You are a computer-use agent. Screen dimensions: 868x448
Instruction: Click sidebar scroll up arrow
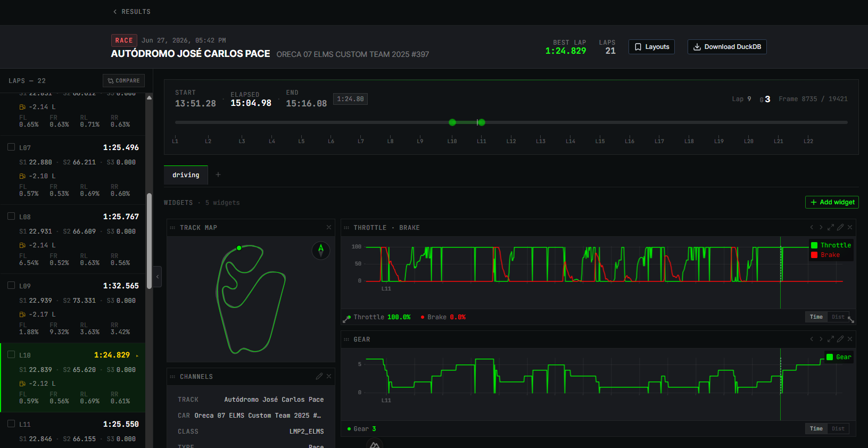pos(150,97)
